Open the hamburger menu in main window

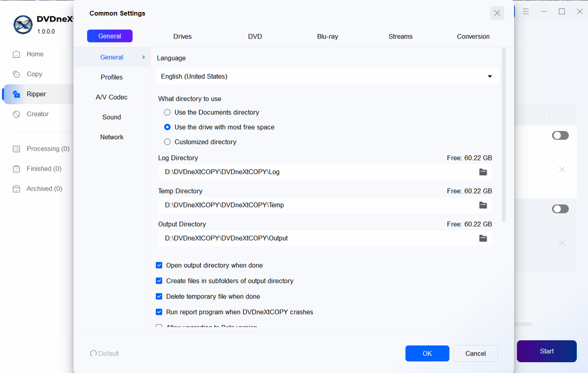(x=526, y=11)
